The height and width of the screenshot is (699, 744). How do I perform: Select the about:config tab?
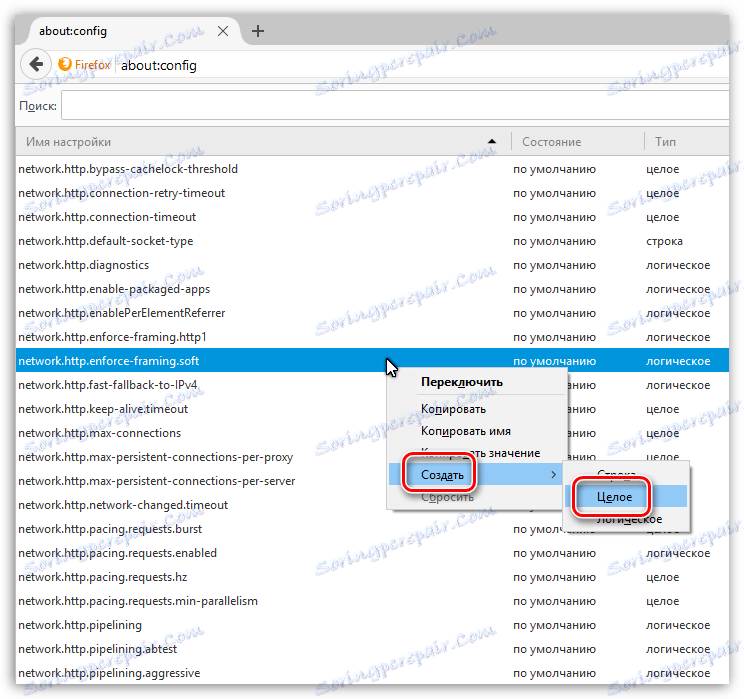click(128, 31)
